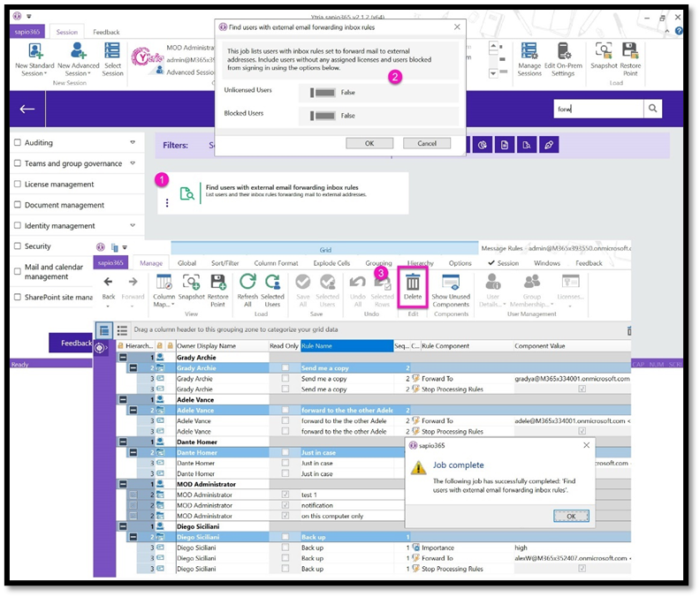Click Snapshot icon in grid ribbon
700x597 pixels.
[x=191, y=282]
